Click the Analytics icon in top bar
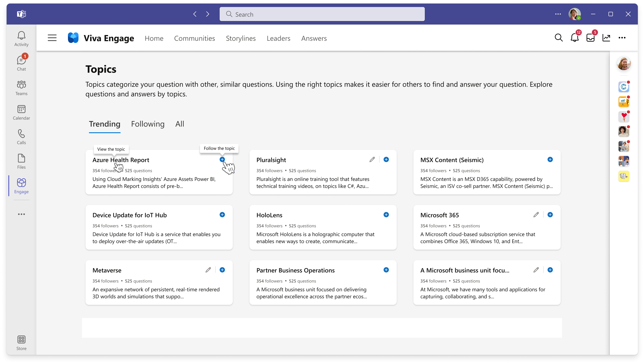Viewport: 644px width, 364px height. [x=606, y=38]
